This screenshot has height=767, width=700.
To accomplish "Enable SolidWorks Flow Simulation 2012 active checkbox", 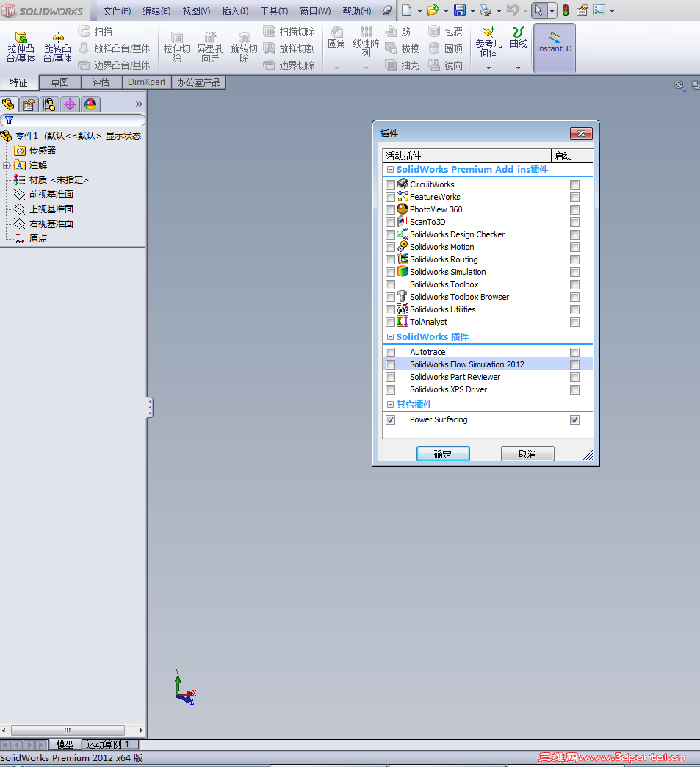I will tap(390, 364).
